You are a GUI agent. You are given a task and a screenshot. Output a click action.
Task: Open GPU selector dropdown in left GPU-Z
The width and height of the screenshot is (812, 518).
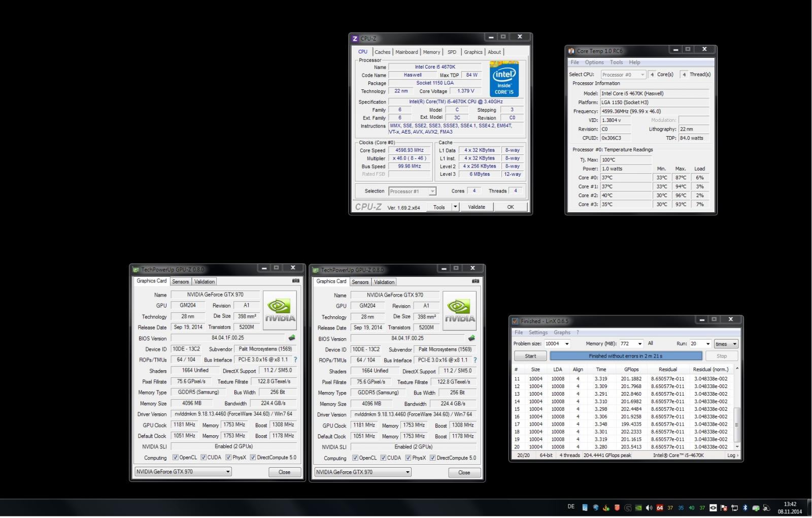(x=183, y=472)
